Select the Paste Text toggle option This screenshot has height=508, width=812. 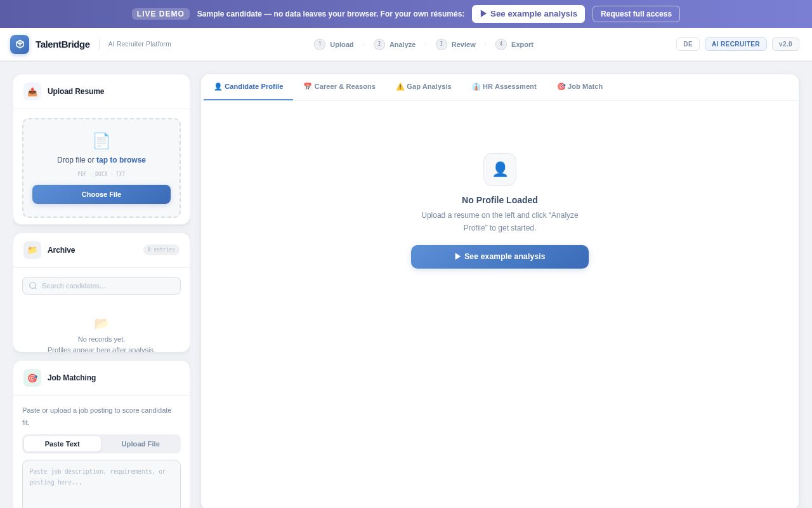point(62,444)
